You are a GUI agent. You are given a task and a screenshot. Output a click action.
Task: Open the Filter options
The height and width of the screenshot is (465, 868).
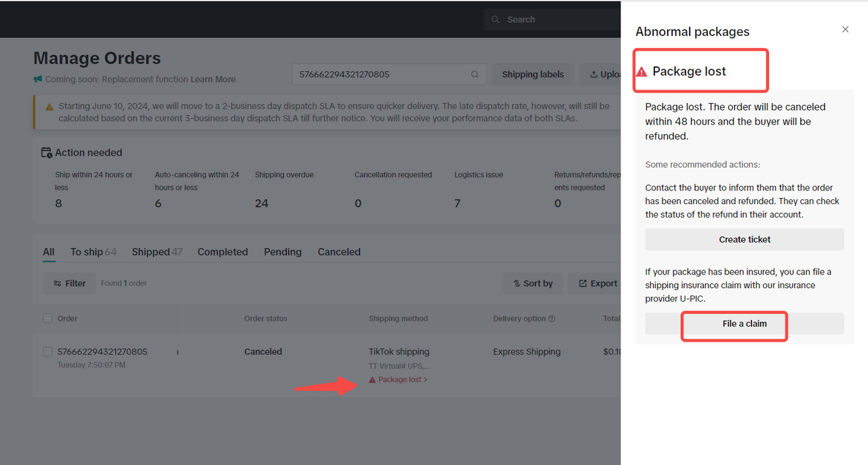69,283
